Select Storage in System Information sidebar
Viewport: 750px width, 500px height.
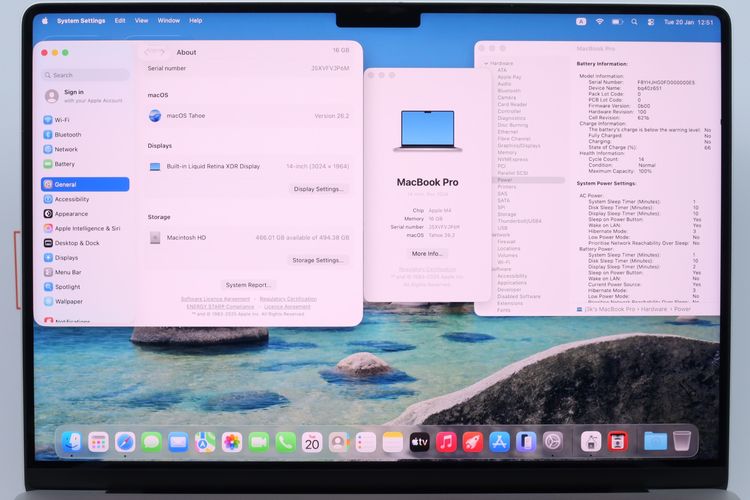point(507,214)
